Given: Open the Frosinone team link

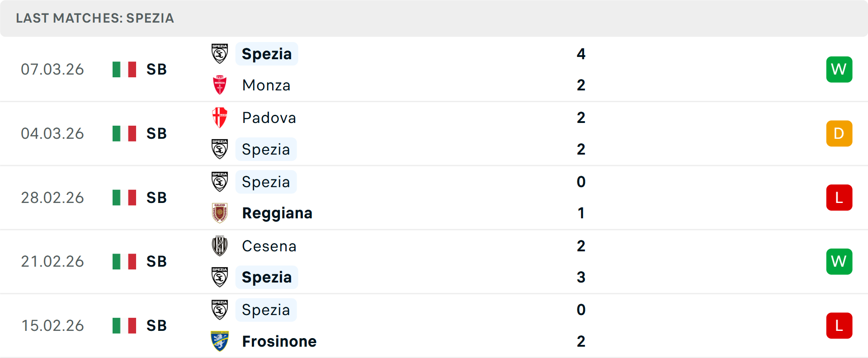Looking at the screenshot, I should click(x=279, y=341).
